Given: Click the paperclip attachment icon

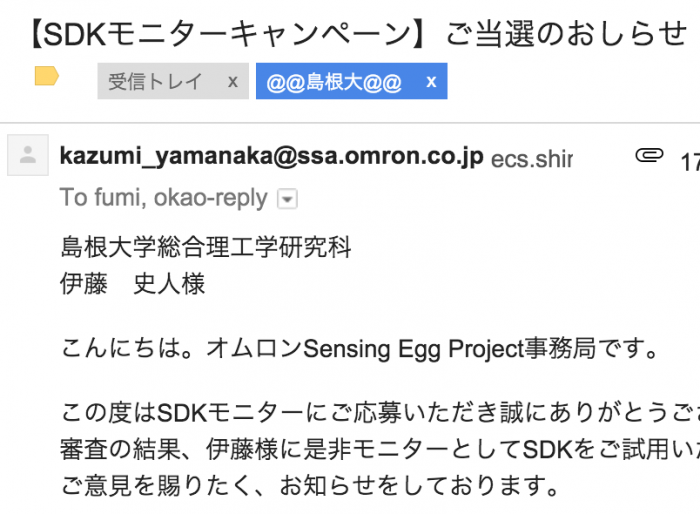Looking at the screenshot, I should tap(650, 155).
